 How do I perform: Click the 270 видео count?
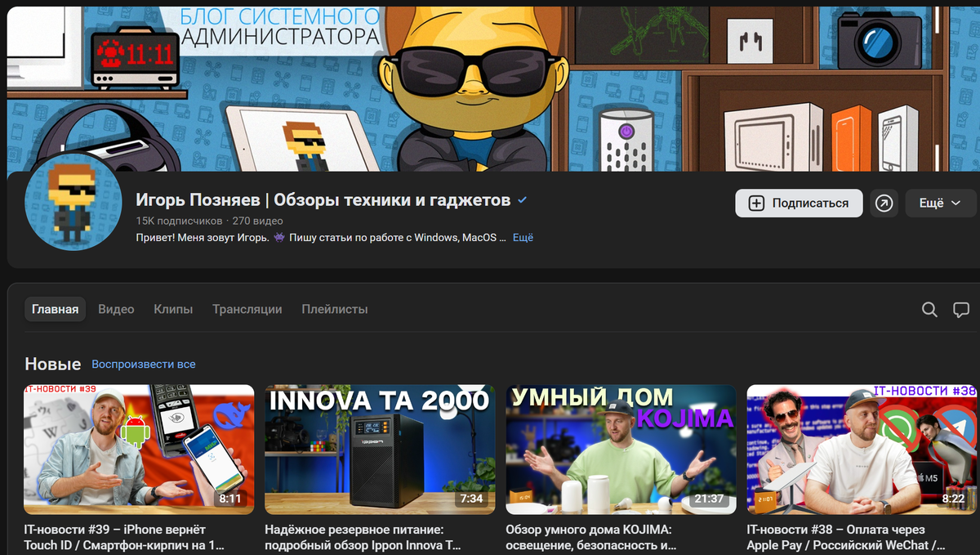[257, 221]
